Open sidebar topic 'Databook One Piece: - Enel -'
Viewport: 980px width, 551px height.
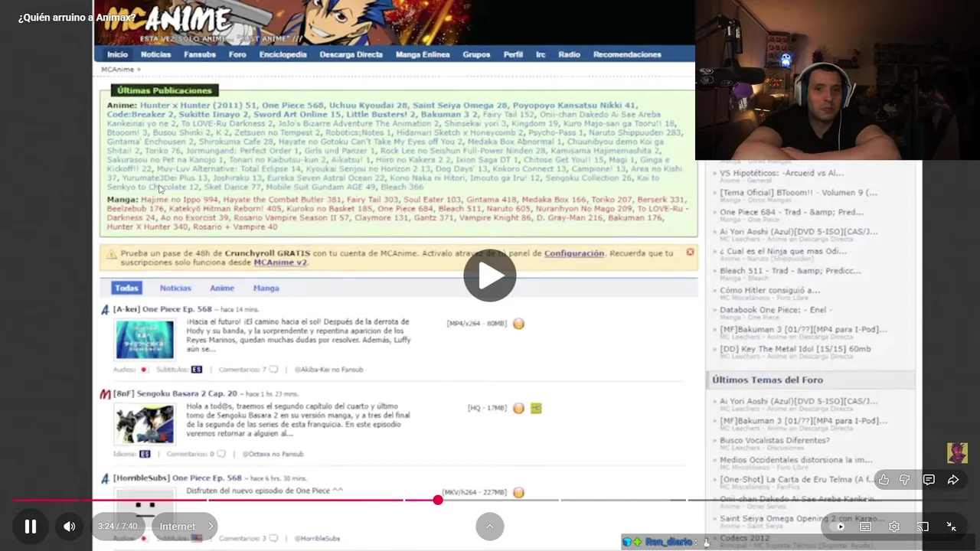[x=775, y=310]
